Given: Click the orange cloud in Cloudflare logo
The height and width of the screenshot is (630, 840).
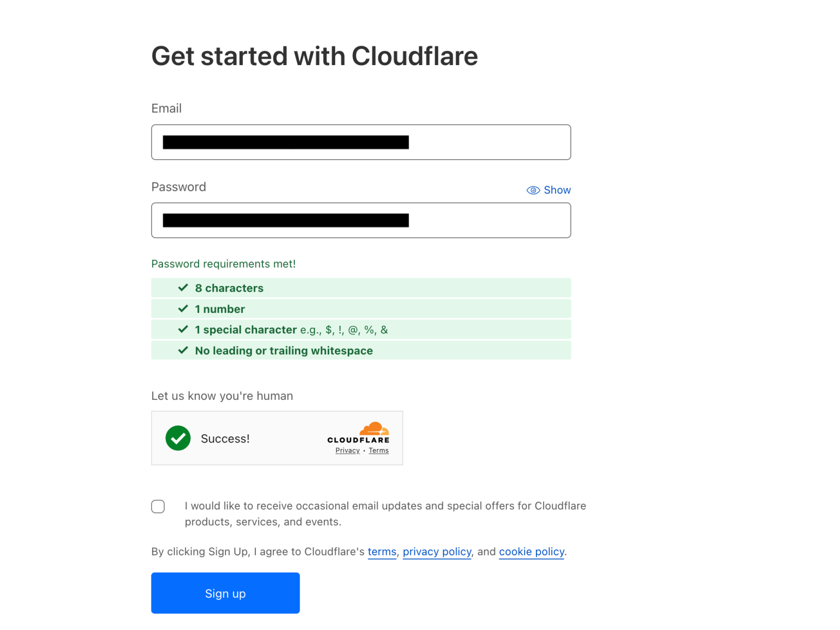Looking at the screenshot, I should tap(374, 428).
